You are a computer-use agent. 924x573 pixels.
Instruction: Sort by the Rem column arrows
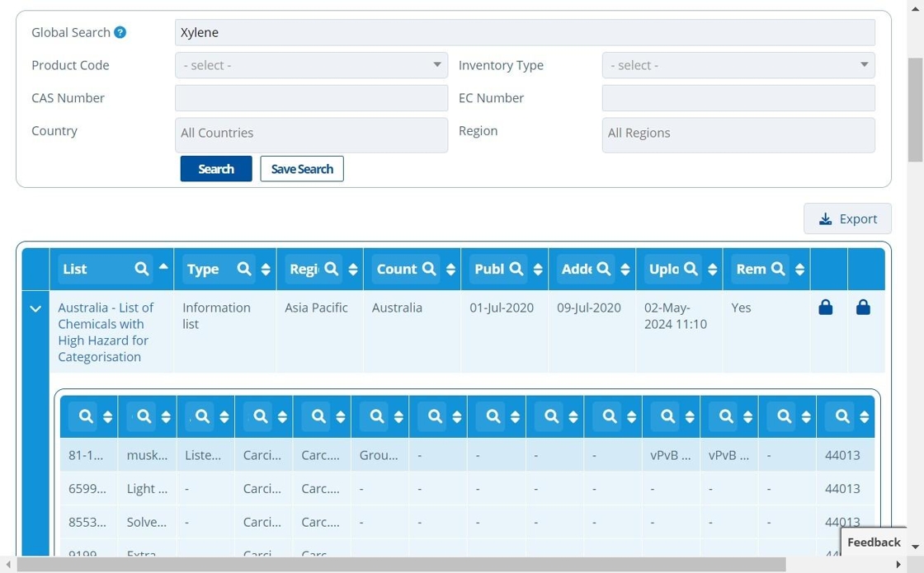pos(799,269)
